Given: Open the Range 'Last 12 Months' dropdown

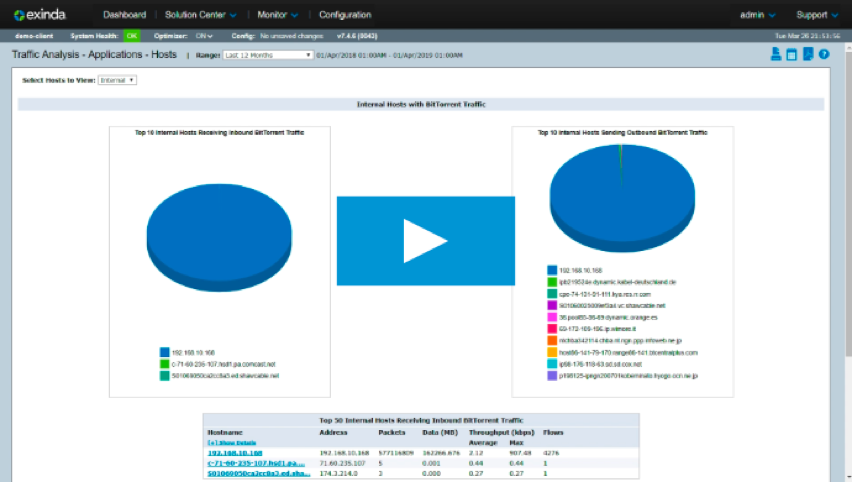Looking at the screenshot, I should (x=267, y=55).
